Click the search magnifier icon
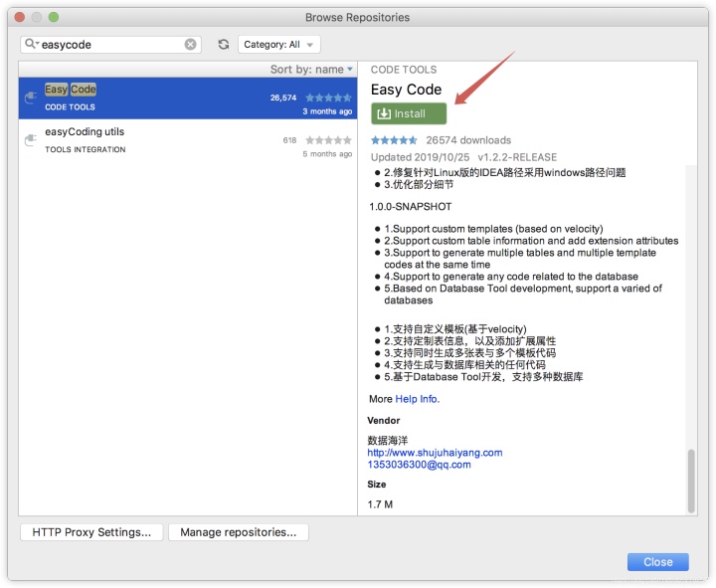716x588 pixels. point(31,44)
